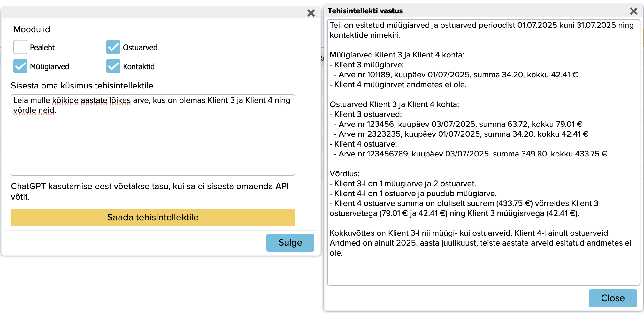Screen dimensions: 644x313
Task: Close the Moodulid dialog with the X icon
Action: (311, 13)
